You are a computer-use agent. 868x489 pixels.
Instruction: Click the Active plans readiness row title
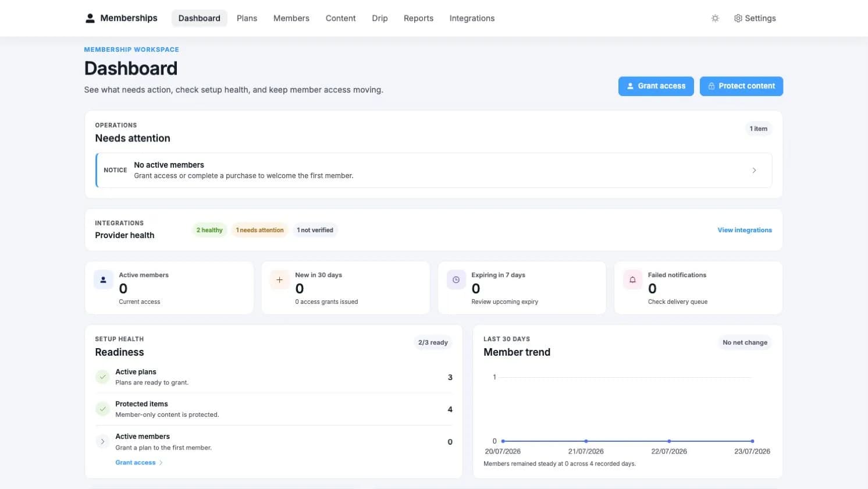(x=136, y=371)
